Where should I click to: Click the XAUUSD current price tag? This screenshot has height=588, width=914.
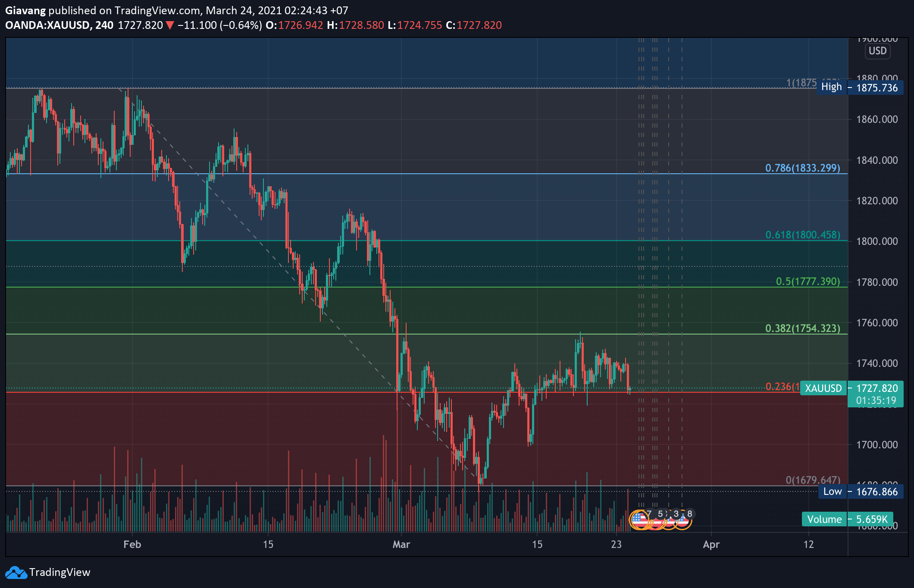[x=824, y=388]
